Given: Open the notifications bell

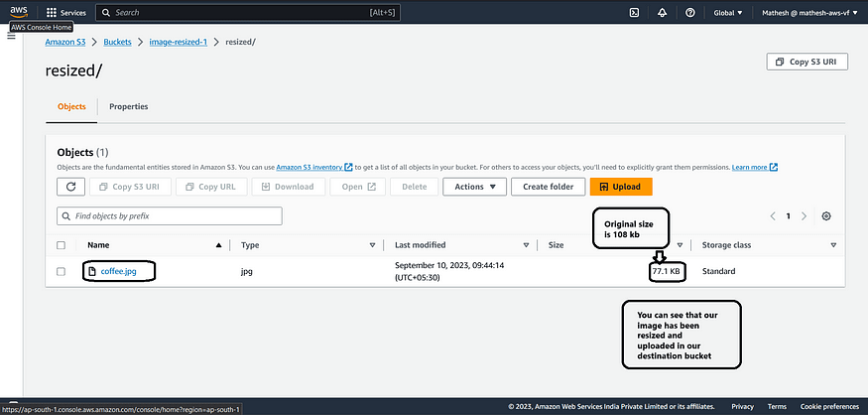Looking at the screenshot, I should 662,13.
